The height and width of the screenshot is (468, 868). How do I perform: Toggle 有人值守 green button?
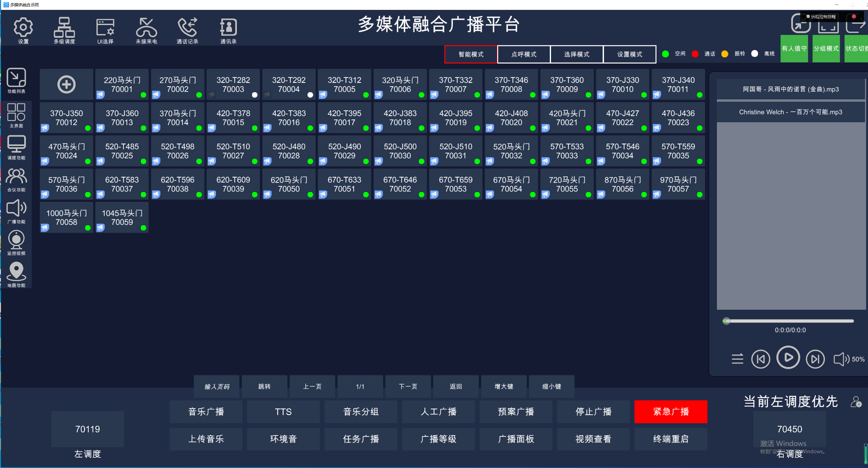[x=794, y=49]
